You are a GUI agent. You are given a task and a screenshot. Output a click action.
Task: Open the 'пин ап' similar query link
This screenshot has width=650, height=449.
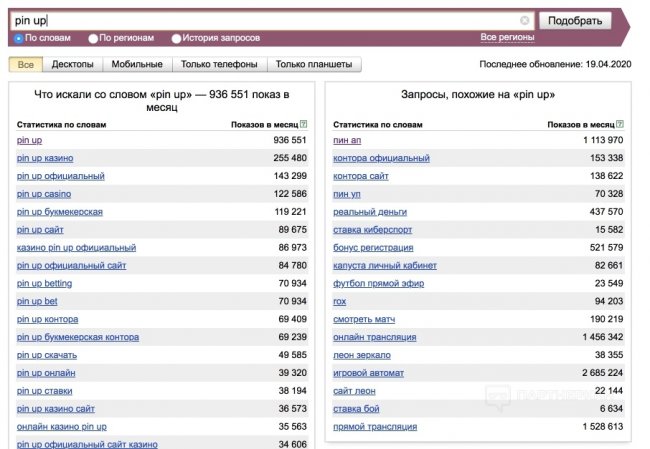pos(347,140)
